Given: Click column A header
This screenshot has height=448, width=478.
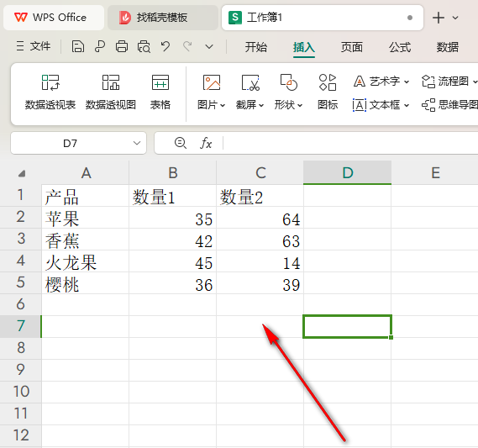Looking at the screenshot, I should click(x=86, y=173).
